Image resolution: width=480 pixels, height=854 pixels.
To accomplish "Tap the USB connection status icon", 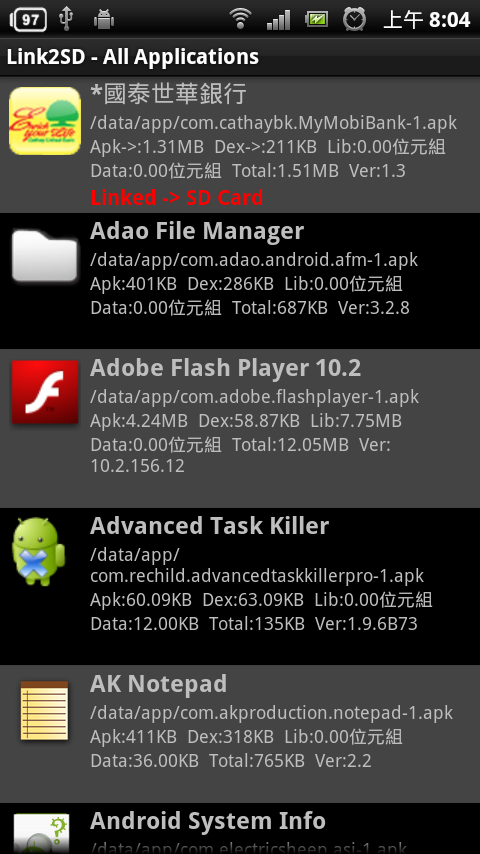I will (66, 20).
